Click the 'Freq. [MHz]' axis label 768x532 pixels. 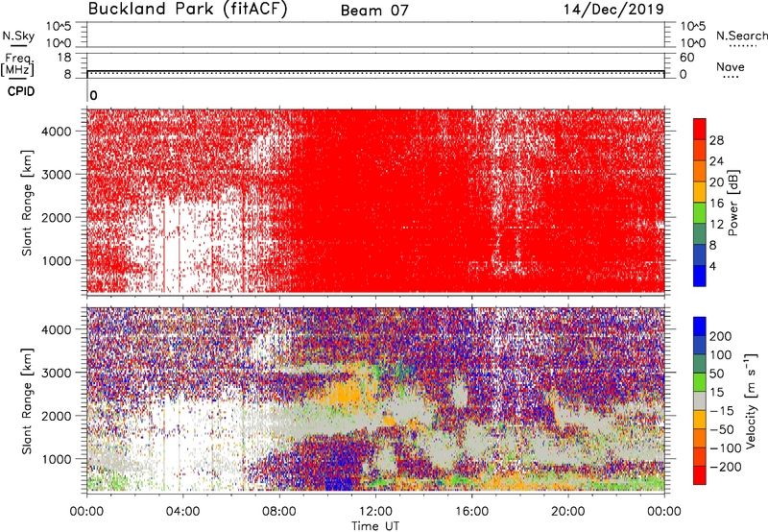pyautogui.click(x=17, y=64)
